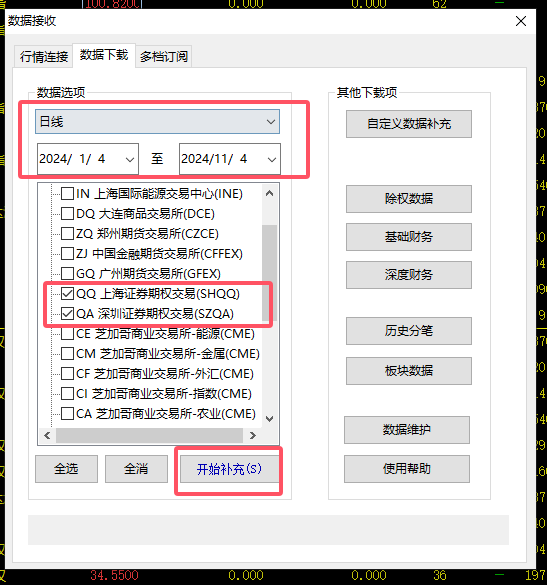Open the end date 2024/11/4 picker
The width and height of the screenshot is (547, 585).
[x=272, y=159]
